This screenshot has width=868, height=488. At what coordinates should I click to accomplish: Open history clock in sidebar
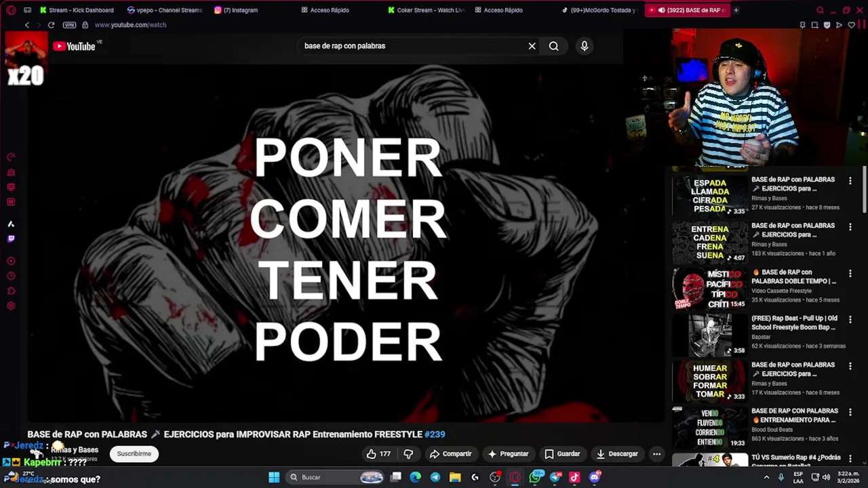click(11, 276)
